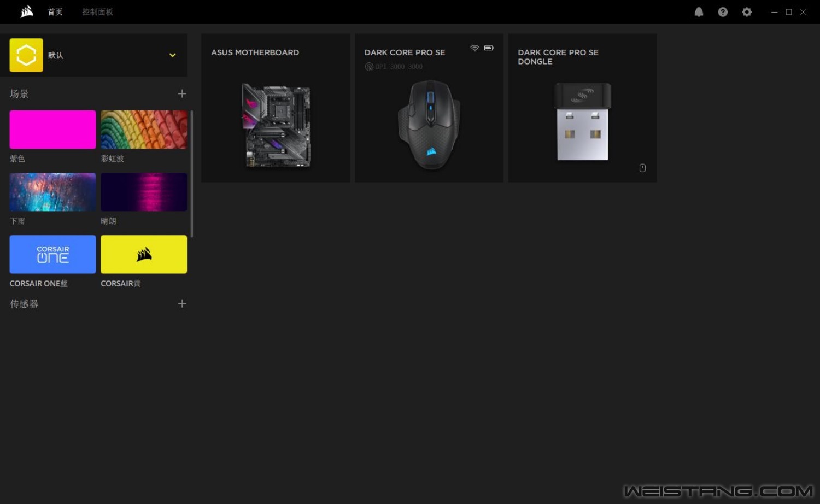Click the CORSAIR ONE蓝 scene label
The width and height of the screenshot is (820, 504).
[x=39, y=284]
